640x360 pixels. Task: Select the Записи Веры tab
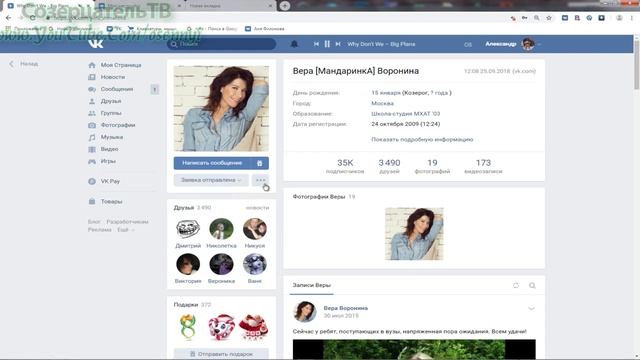point(312,285)
